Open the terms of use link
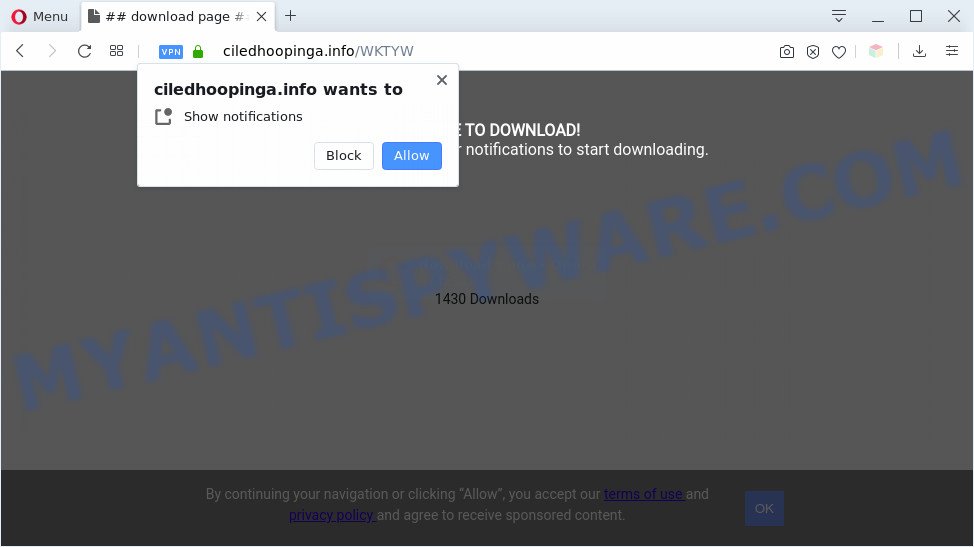 tap(643, 494)
